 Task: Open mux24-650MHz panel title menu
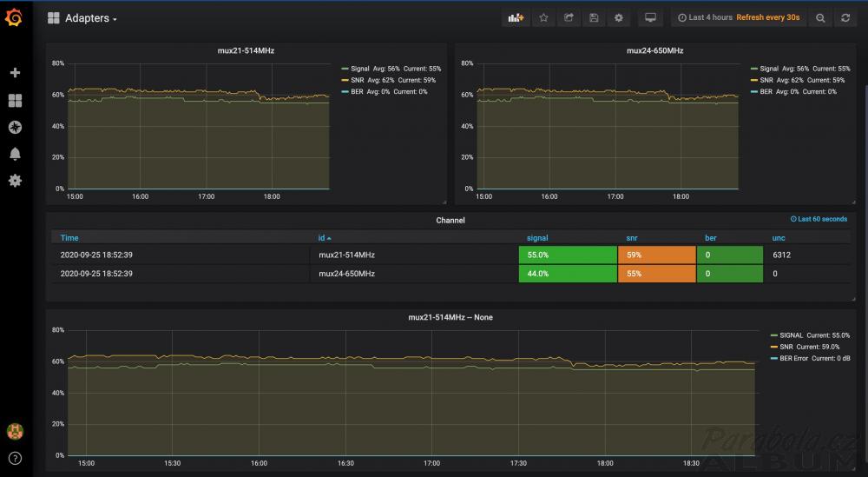click(654, 50)
